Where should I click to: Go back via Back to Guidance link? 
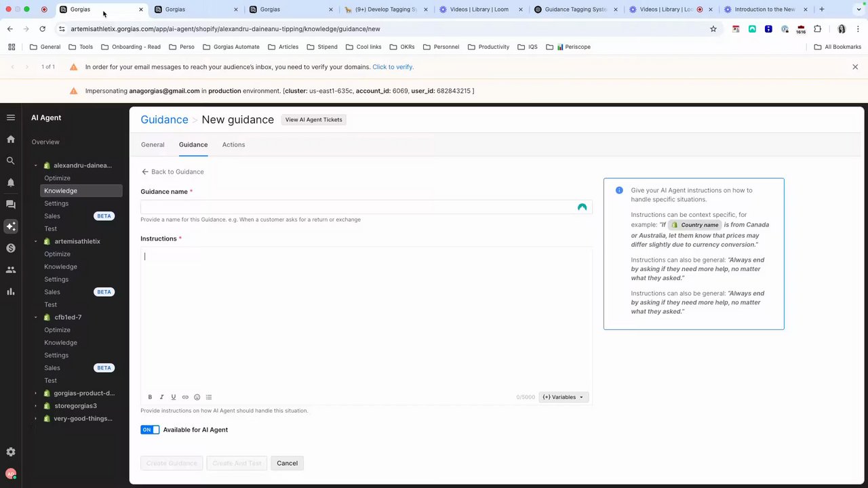coord(172,171)
